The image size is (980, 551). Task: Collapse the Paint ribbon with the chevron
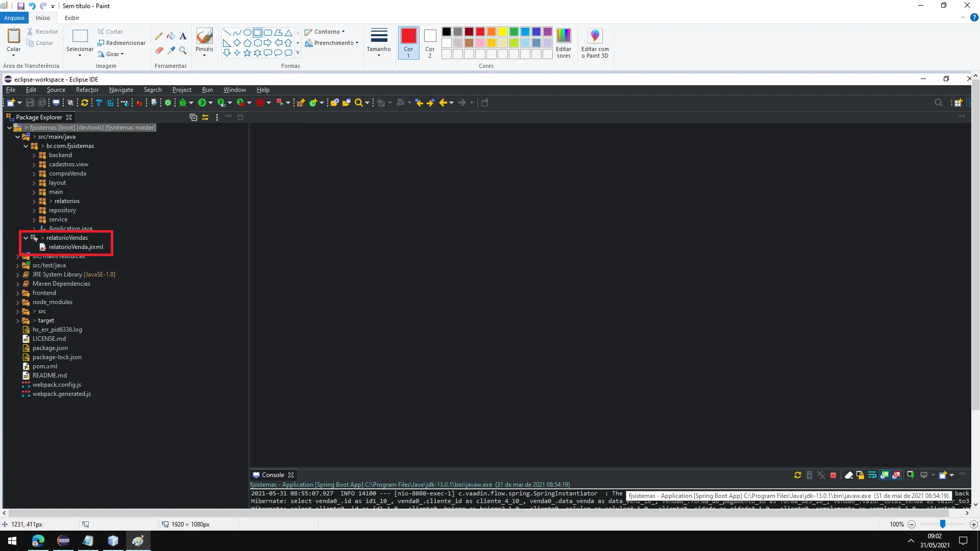click(963, 18)
